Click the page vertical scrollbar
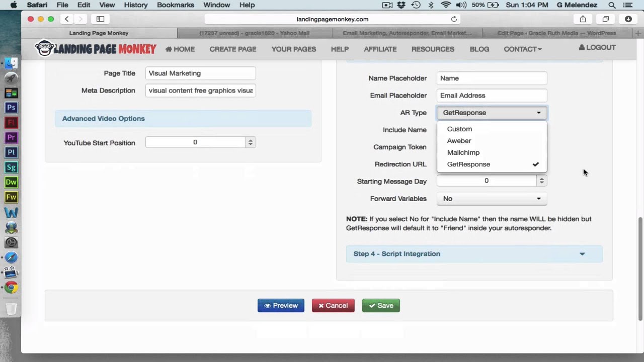Image resolution: width=644 pixels, height=362 pixels. pyautogui.click(x=640, y=269)
